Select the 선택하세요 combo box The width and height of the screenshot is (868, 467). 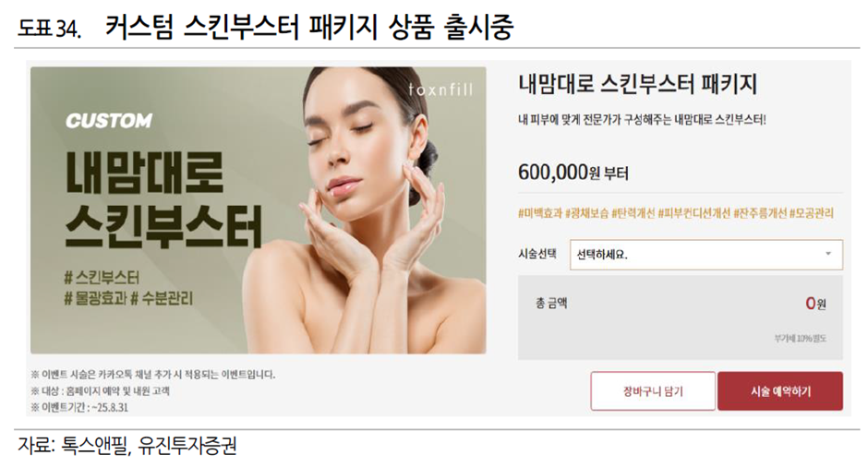(706, 255)
